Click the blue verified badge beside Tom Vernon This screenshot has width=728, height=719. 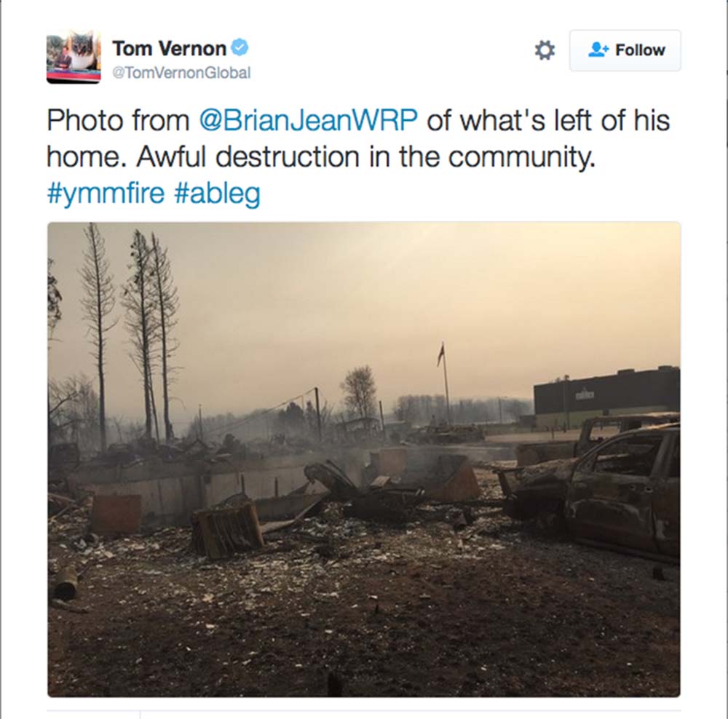(240, 47)
